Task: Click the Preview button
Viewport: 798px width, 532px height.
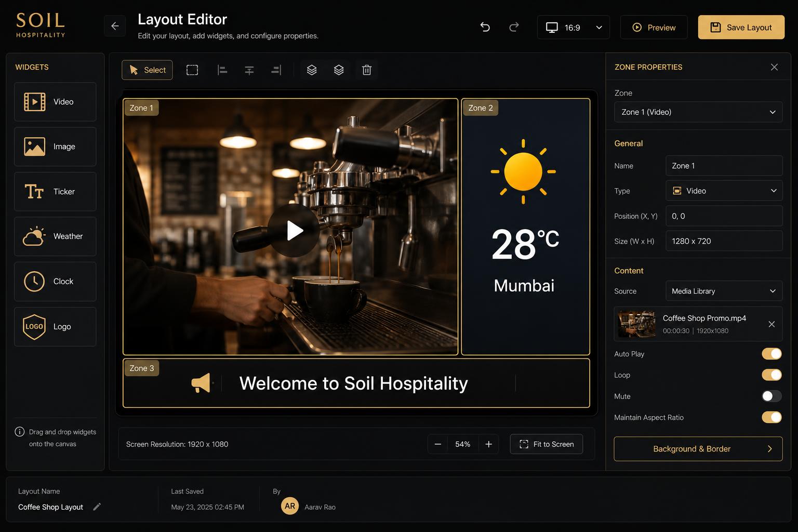Action: point(654,27)
